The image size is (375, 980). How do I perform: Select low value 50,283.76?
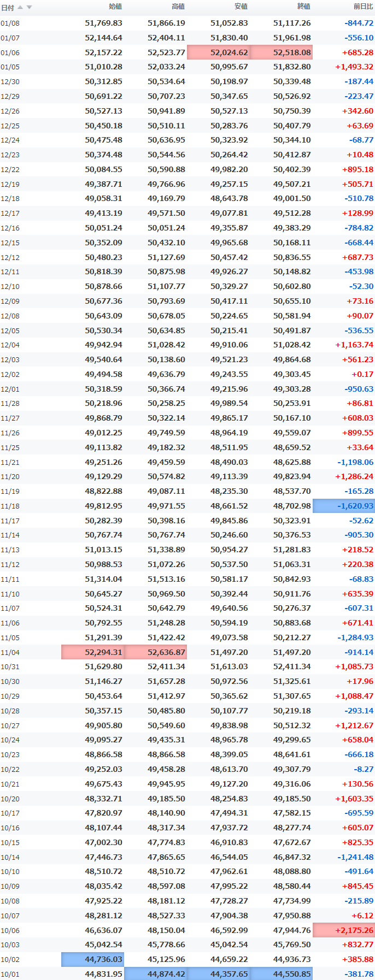click(229, 126)
